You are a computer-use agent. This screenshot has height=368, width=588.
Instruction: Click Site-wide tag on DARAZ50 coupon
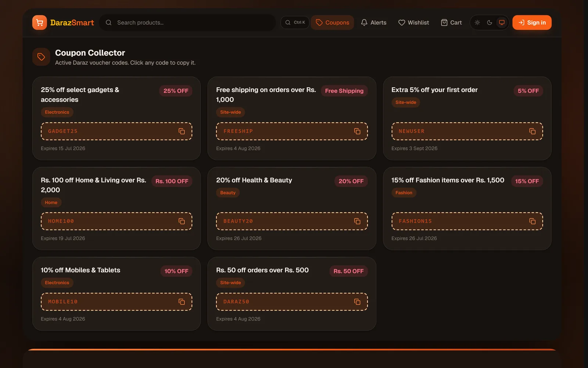coord(230,283)
